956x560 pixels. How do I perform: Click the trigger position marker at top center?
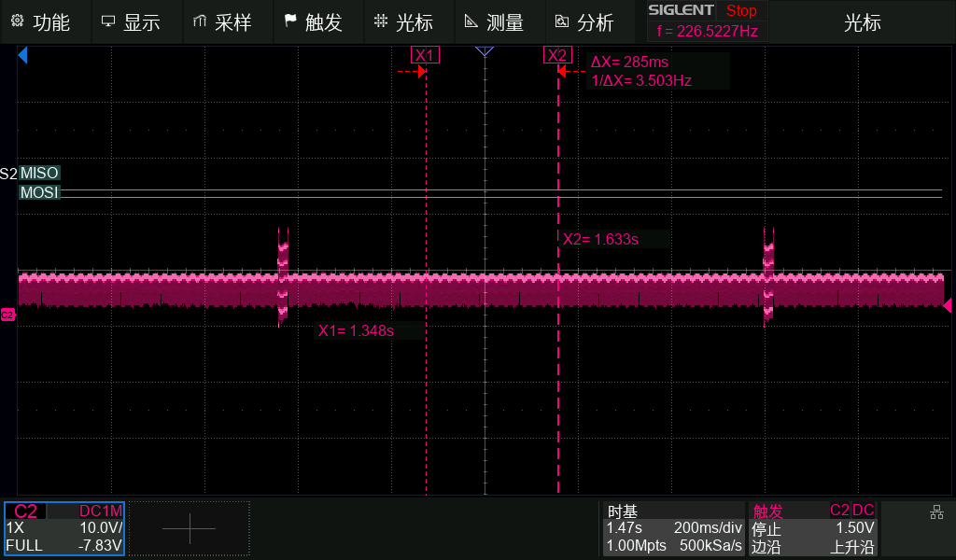tap(485, 51)
